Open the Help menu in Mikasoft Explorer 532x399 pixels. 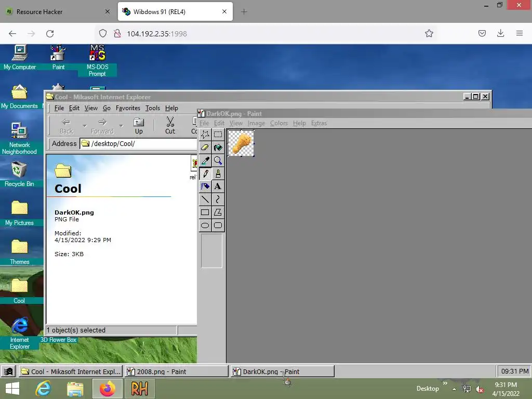[171, 108]
